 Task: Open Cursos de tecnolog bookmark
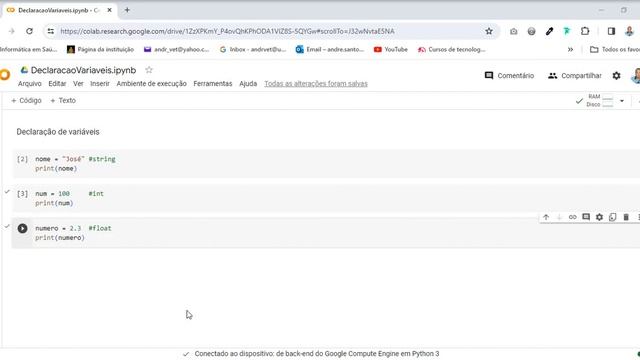coord(451,49)
